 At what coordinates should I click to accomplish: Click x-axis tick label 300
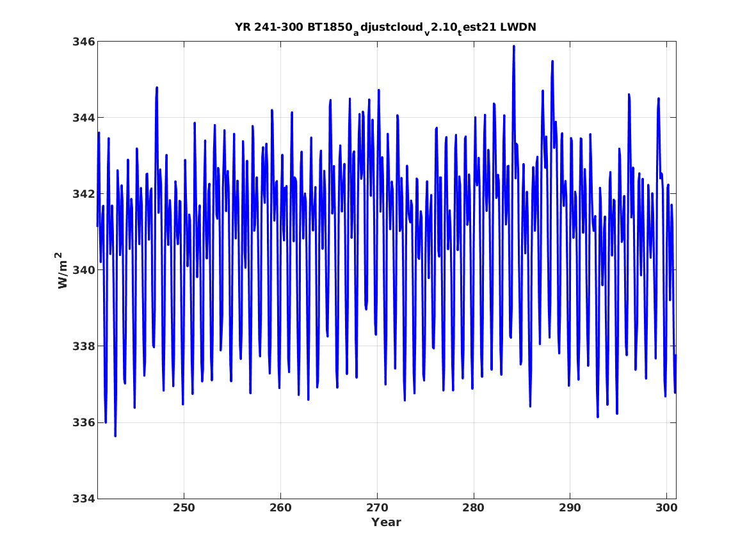click(666, 508)
